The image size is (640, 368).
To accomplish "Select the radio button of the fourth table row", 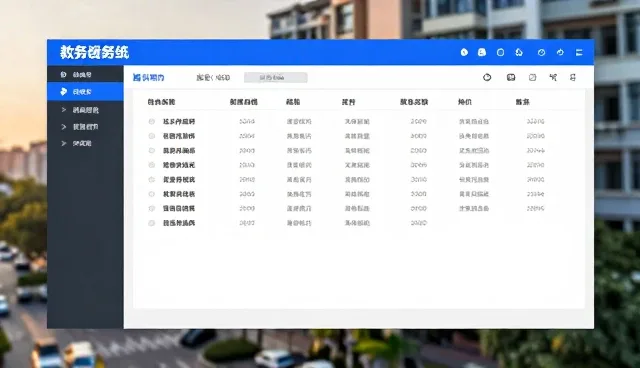I will click(151, 165).
